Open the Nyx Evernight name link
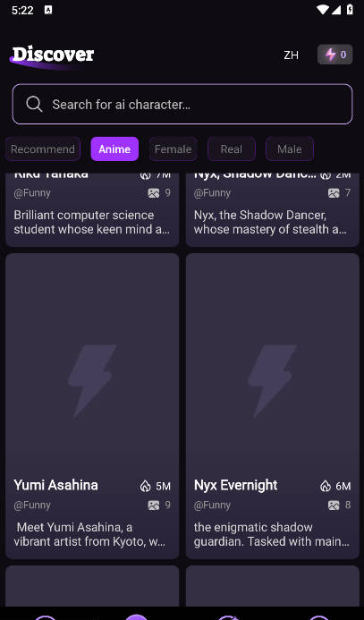 [235, 485]
